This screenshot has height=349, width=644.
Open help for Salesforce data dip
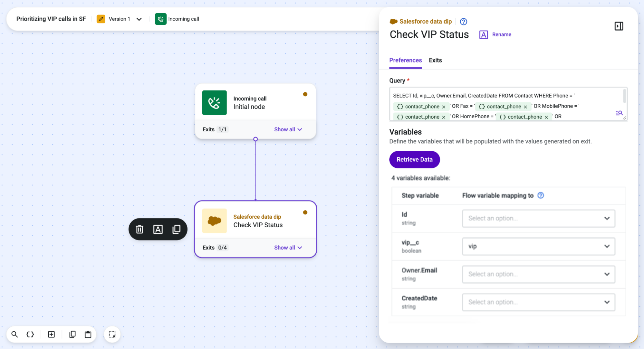click(463, 22)
